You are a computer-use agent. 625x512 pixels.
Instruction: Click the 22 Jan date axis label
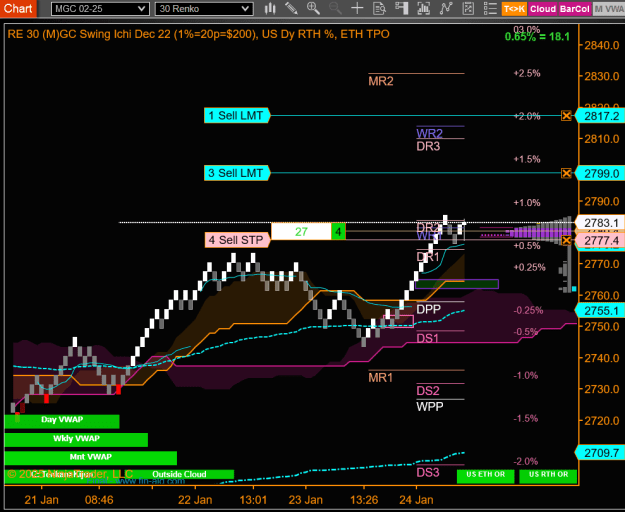click(x=195, y=500)
